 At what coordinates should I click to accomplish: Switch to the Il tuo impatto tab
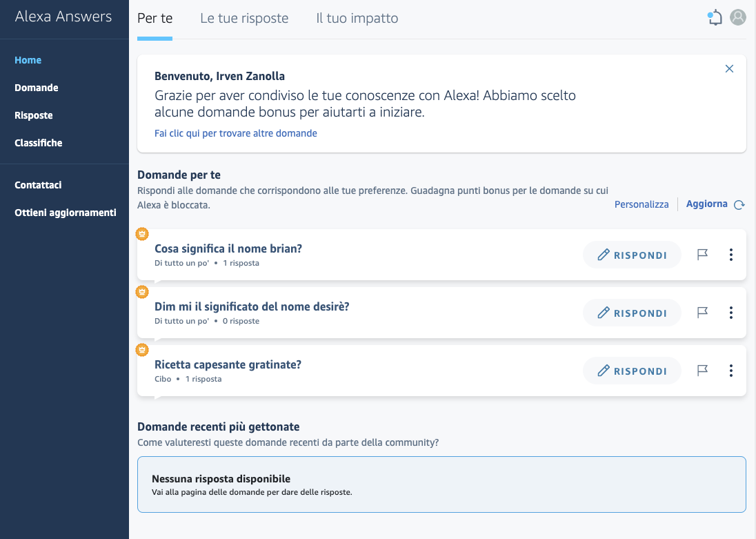click(x=357, y=19)
